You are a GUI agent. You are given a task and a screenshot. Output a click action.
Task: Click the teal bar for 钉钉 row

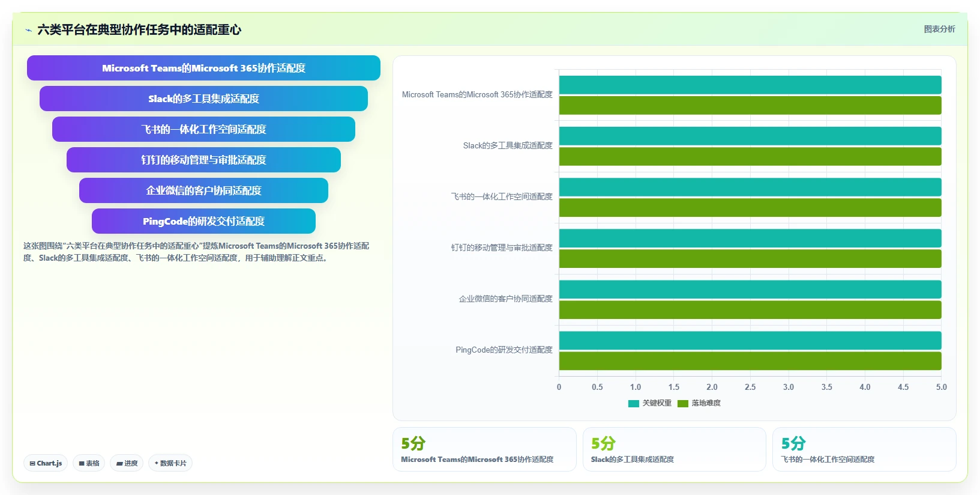tap(750, 238)
